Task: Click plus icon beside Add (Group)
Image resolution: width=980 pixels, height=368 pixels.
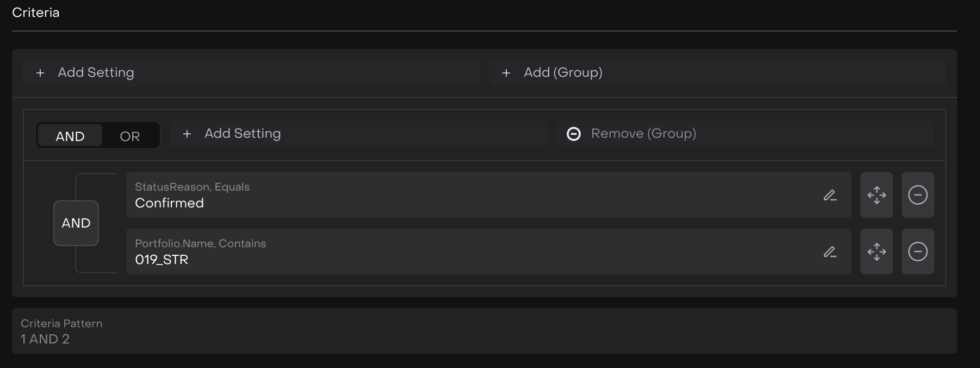Action: 506,73
